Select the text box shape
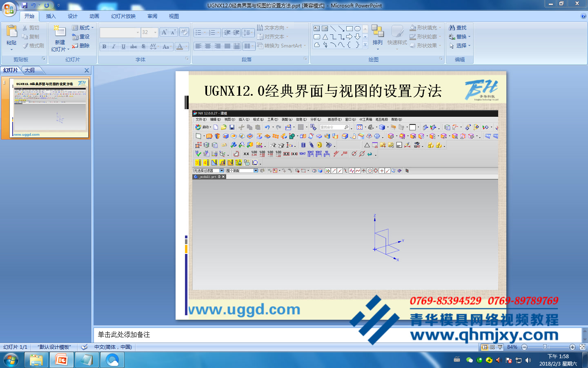Image resolution: width=588 pixels, height=368 pixels. [x=317, y=29]
